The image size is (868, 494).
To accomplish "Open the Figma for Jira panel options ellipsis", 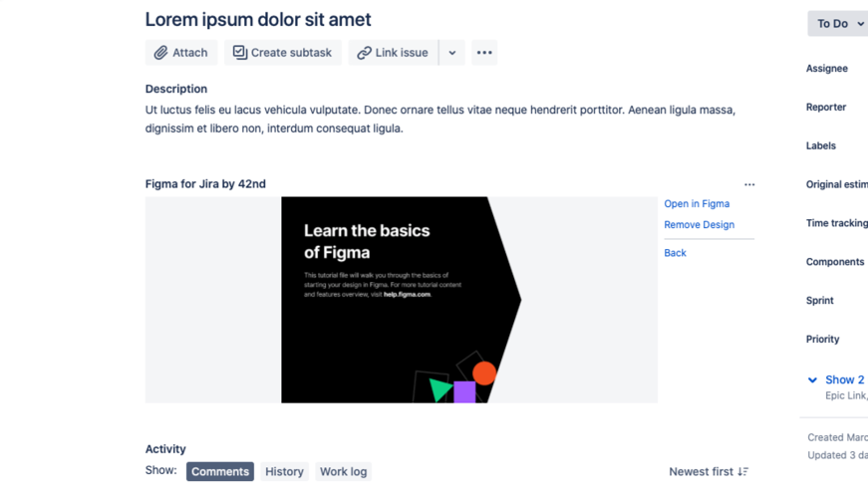I will click(749, 185).
